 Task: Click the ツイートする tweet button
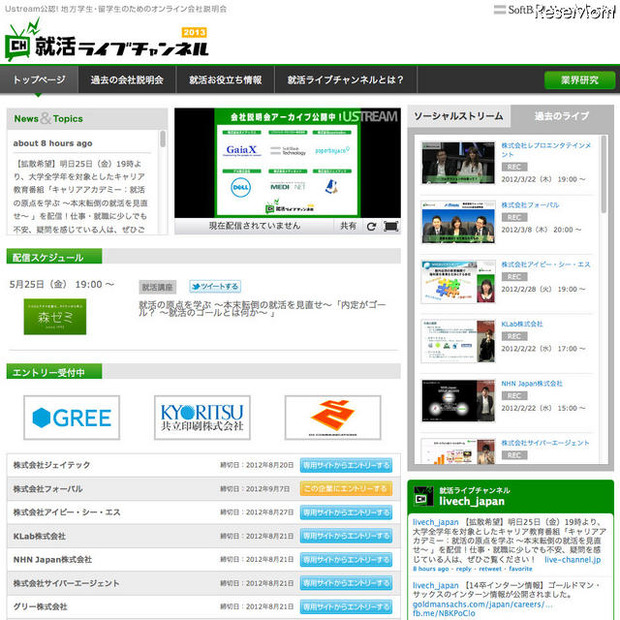pyautogui.click(x=215, y=286)
